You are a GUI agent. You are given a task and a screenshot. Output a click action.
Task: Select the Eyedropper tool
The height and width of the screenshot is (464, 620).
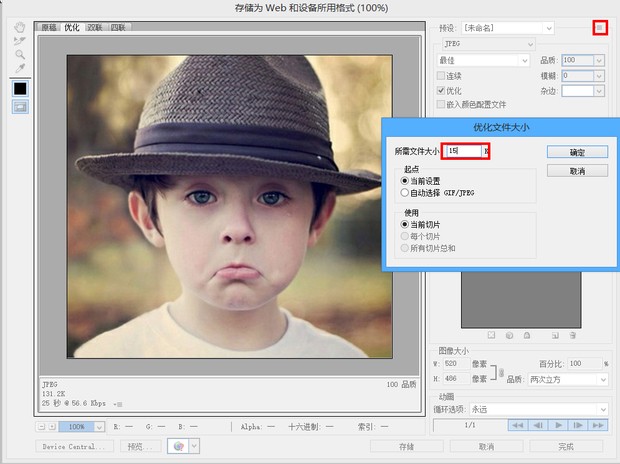(x=20, y=68)
